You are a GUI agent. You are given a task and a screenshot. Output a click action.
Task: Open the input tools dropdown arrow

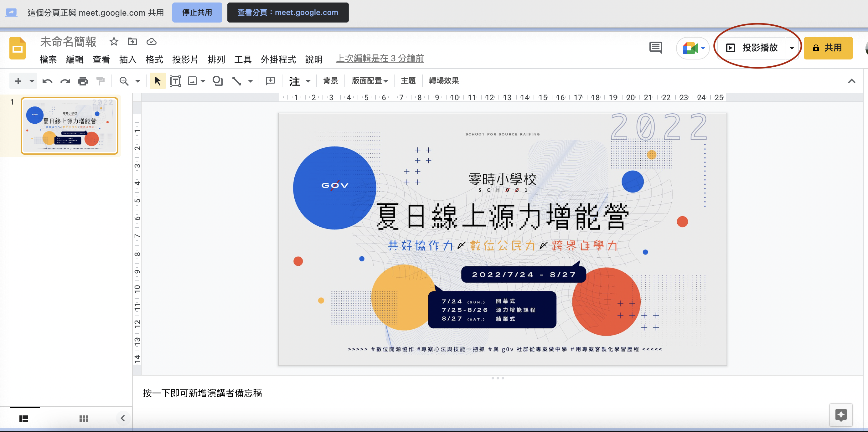[x=308, y=81]
